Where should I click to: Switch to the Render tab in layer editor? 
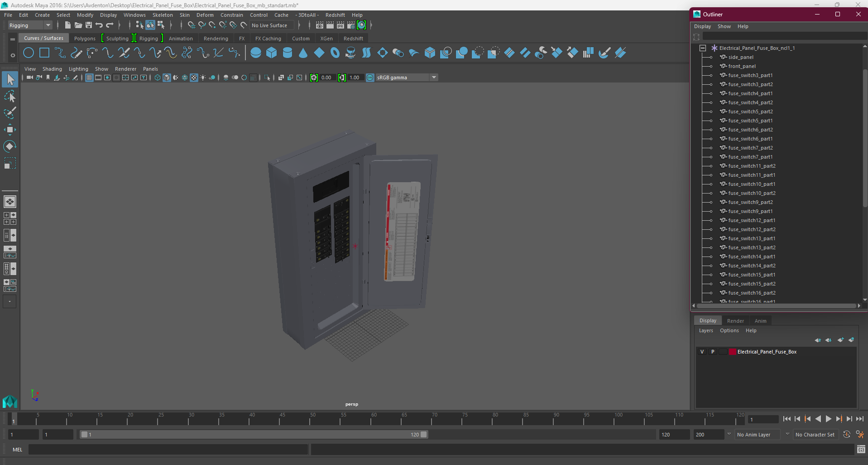(x=735, y=321)
